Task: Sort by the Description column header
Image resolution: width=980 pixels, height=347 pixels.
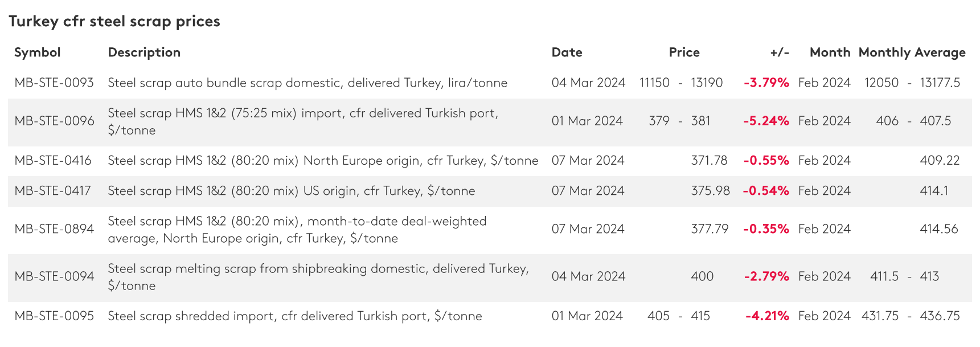Action: 144,52
